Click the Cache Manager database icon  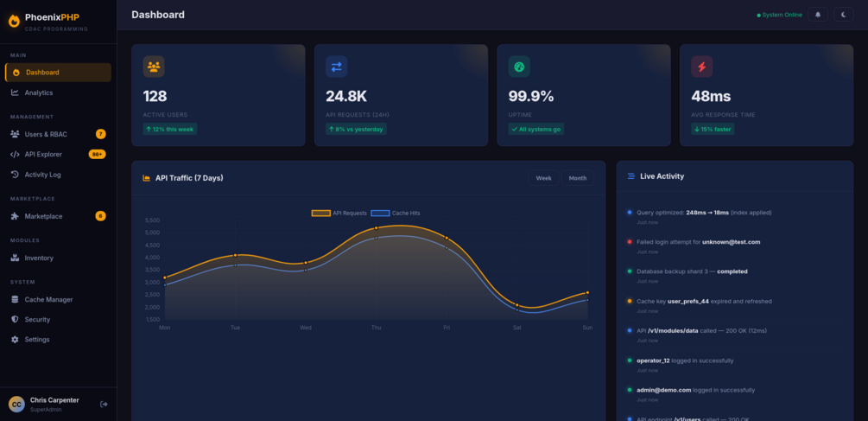coord(15,299)
